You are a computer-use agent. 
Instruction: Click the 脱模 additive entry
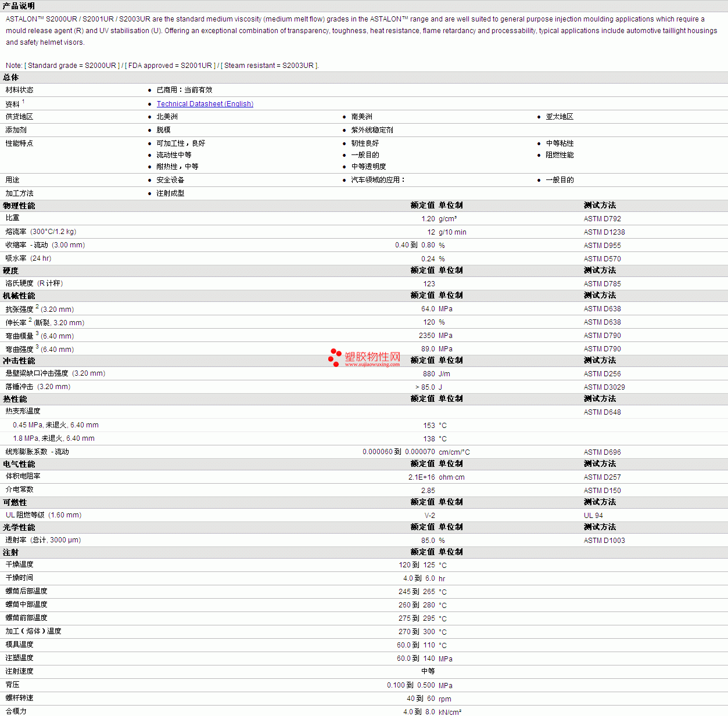pyautogui.click(x=163, y=130)
